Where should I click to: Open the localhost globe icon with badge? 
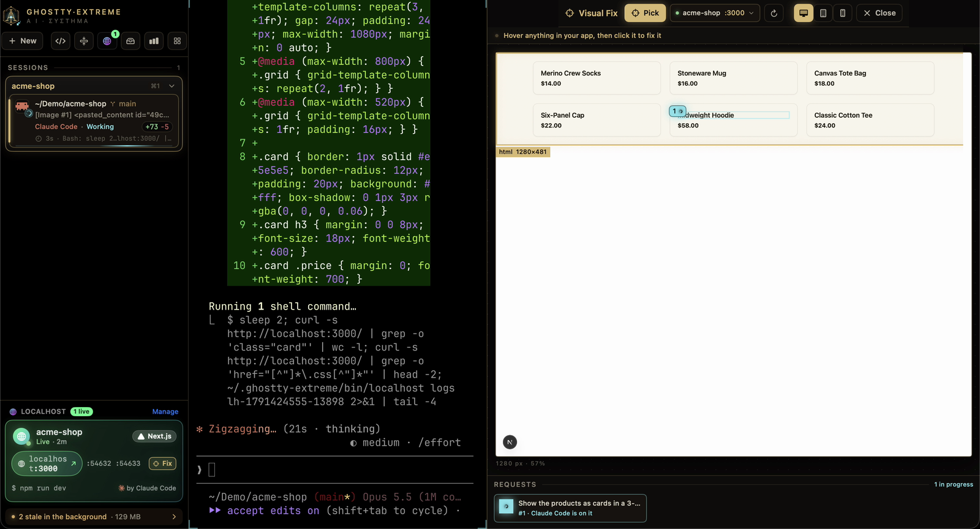[x=107, y=41]
